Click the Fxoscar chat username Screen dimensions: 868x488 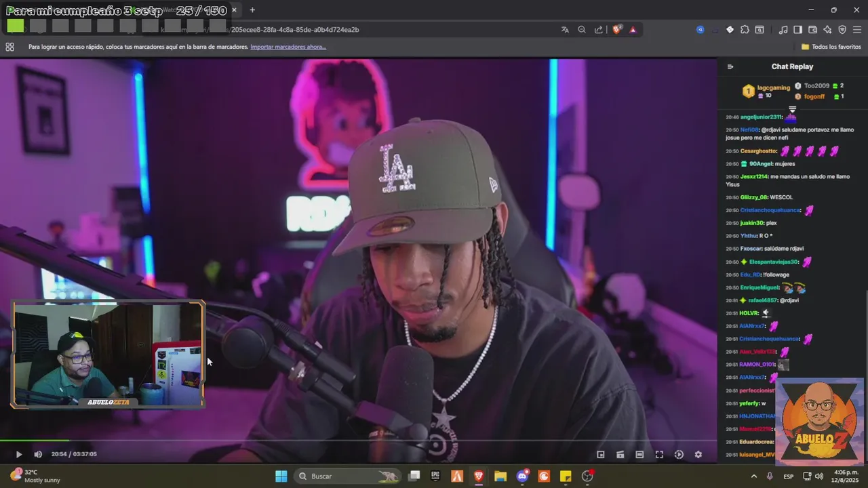pos(751,249)
